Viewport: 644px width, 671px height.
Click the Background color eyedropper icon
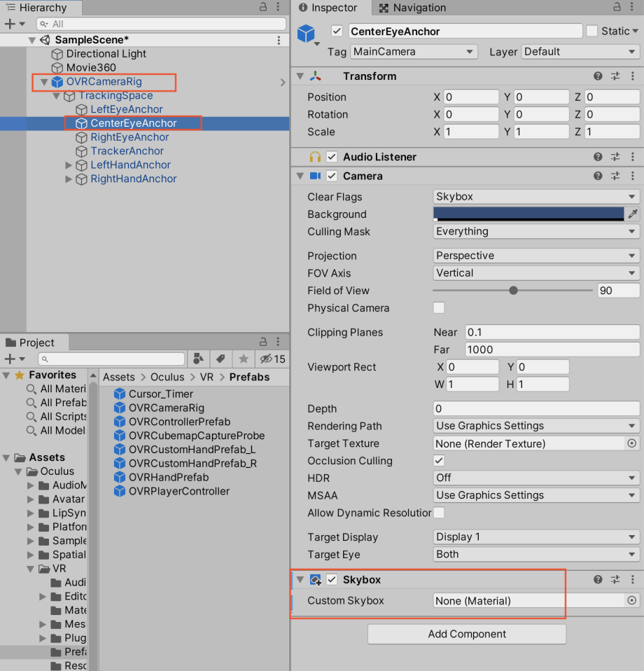(633, 214)
